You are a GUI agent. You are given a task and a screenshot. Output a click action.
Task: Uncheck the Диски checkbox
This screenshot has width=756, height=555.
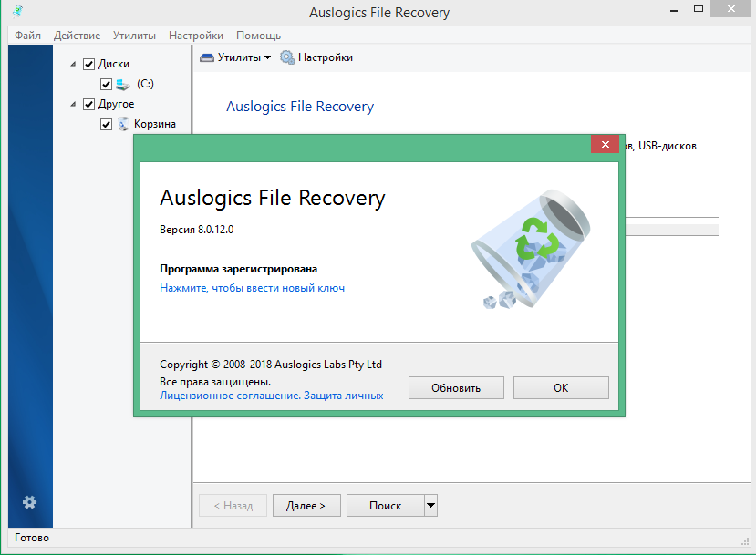click(x=88, y=63)
